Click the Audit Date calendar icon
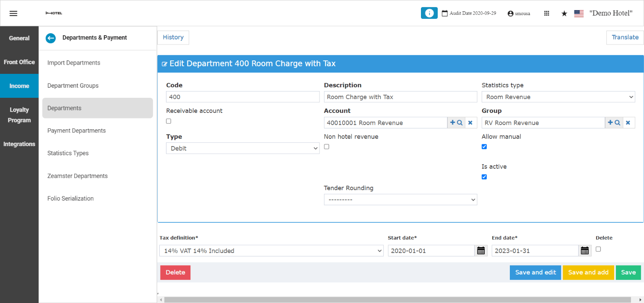 coord(445,13)
